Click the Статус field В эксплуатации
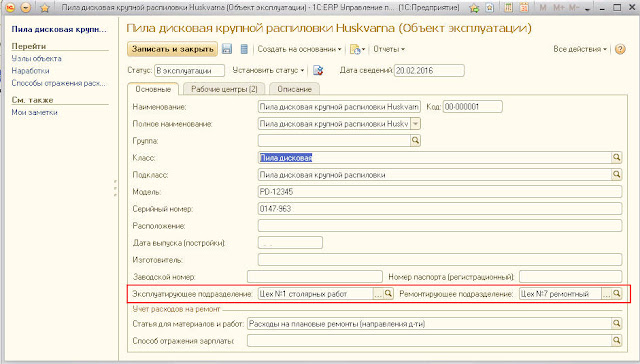Image resolution: width=640 pixels, height=364 pixels. tap(189, 71)
